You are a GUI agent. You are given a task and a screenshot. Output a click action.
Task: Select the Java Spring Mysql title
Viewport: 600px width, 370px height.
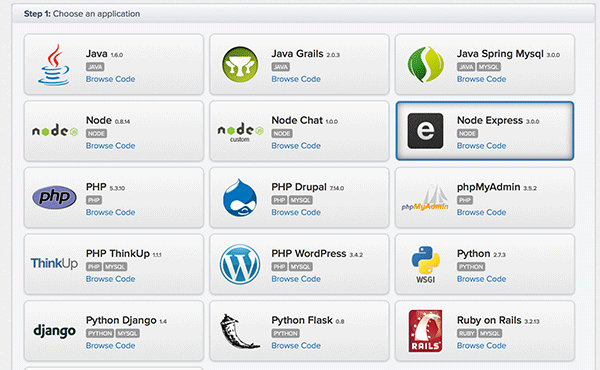500,54
